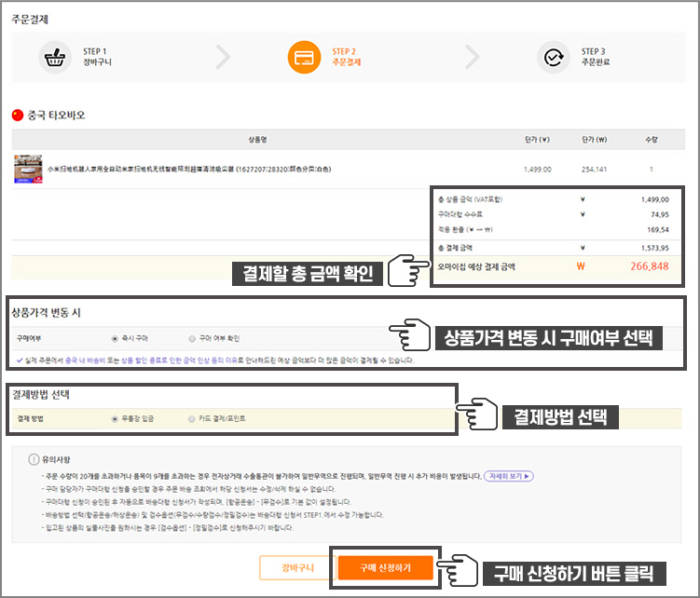Image resolution: width=700 pixels, height=598 pixels.
Task: Click the China flag icon beside 중국 타오바오
Action: pos(17,116)
